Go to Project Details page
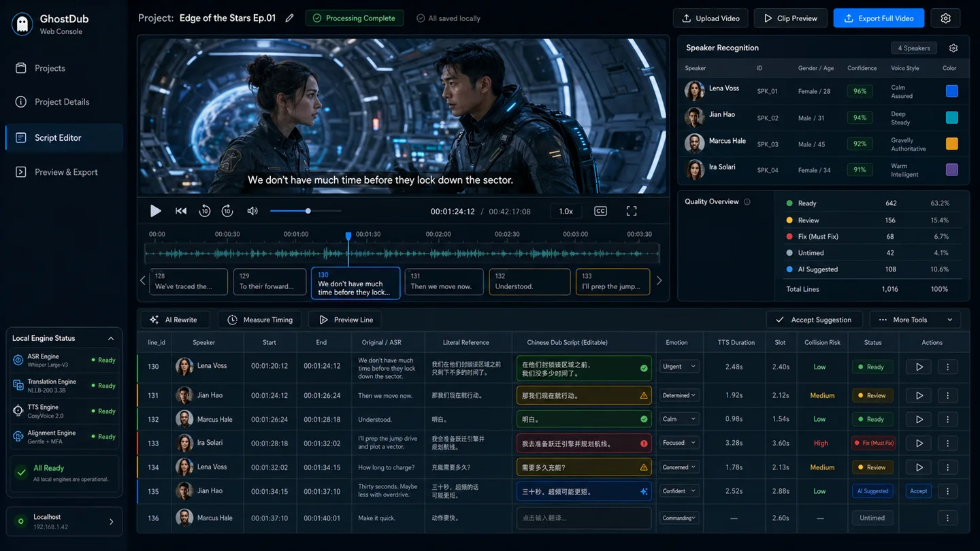The height and width of the screenshot is (551, 980). 64,102
